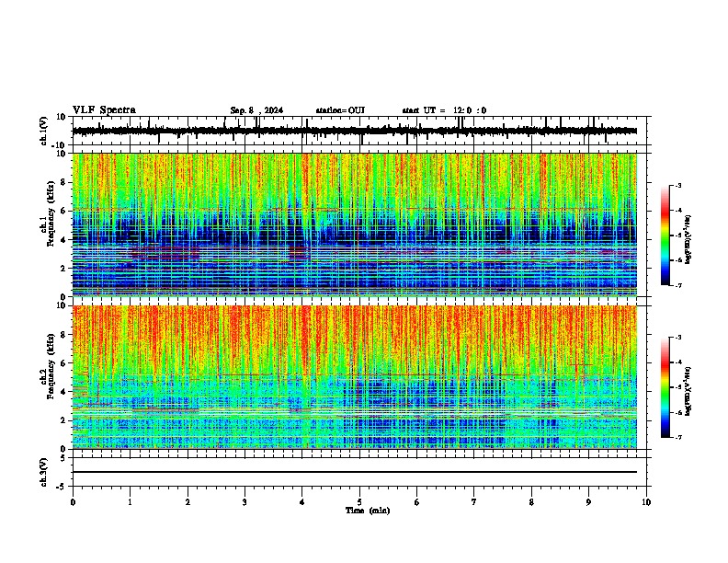Click the "Time (min)" axis label

(x=368, y=511)
